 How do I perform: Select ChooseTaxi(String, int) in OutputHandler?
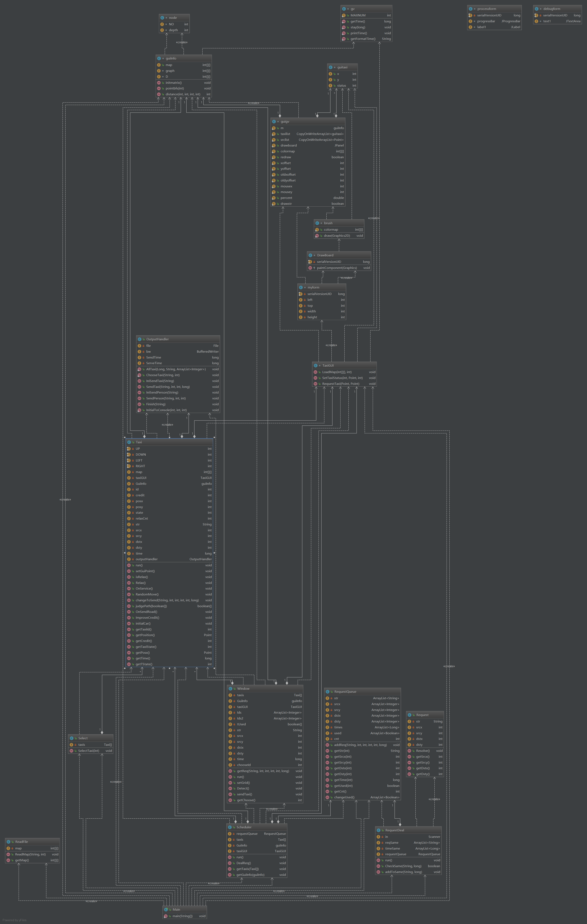pyautogui.click(x=178, y=375)
